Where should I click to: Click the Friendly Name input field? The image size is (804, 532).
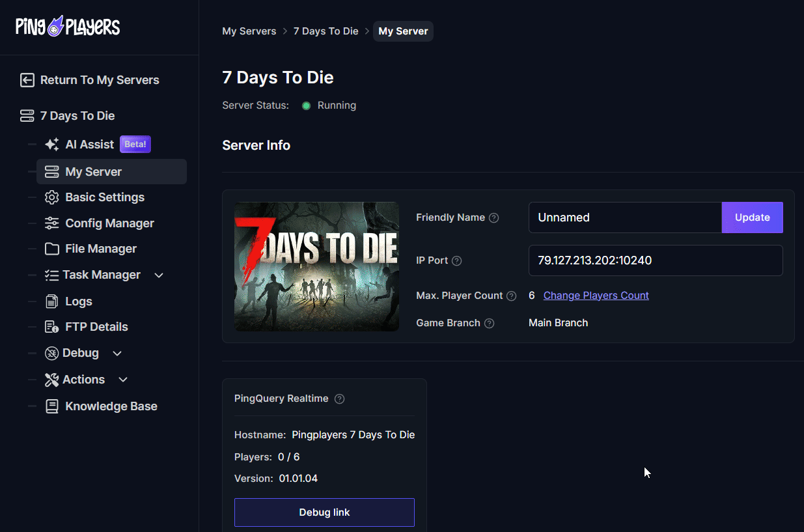(x=625, y=217)
